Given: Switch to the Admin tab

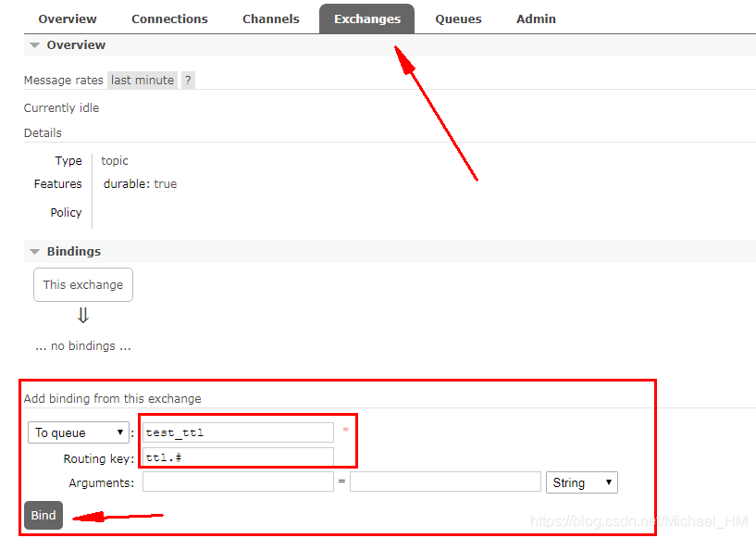Looking at the screenshot, I should click(536, 19).
